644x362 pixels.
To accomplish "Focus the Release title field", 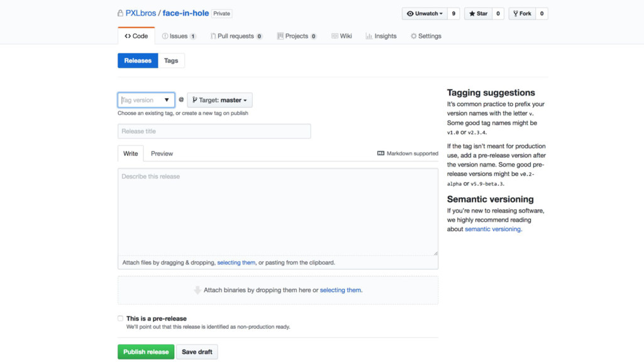I will [x=214, y=131].
